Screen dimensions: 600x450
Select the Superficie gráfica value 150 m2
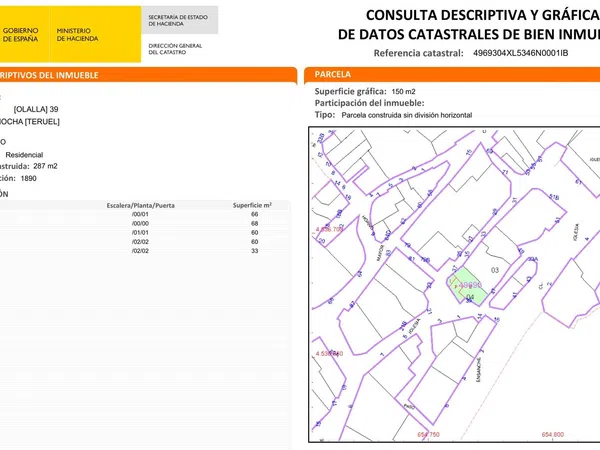pos(403,92)
